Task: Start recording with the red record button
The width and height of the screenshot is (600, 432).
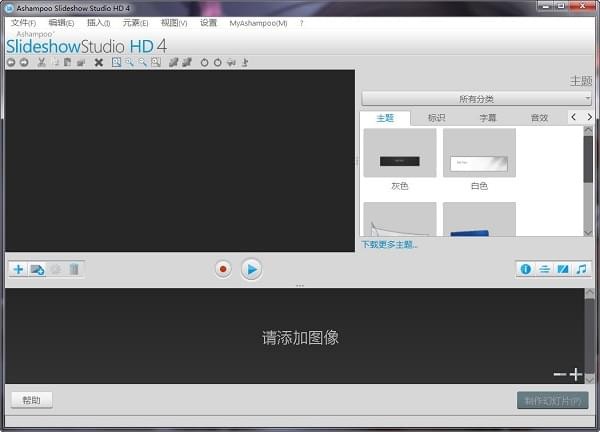Action: click(223, 269)
